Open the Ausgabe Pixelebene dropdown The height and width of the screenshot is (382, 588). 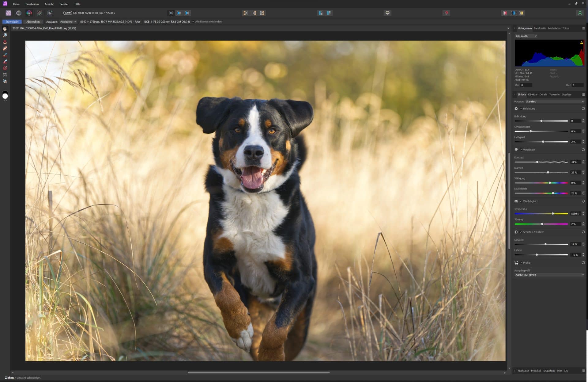(68, 22)
